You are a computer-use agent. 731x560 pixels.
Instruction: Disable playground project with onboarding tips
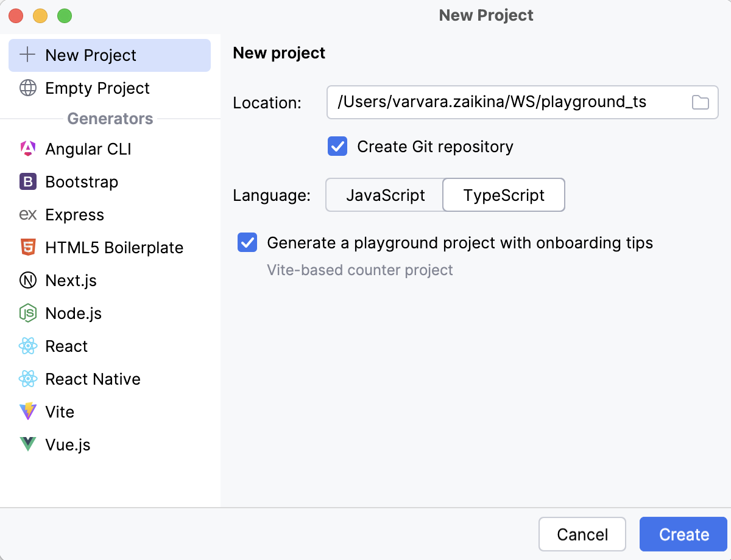coord(247,242)
